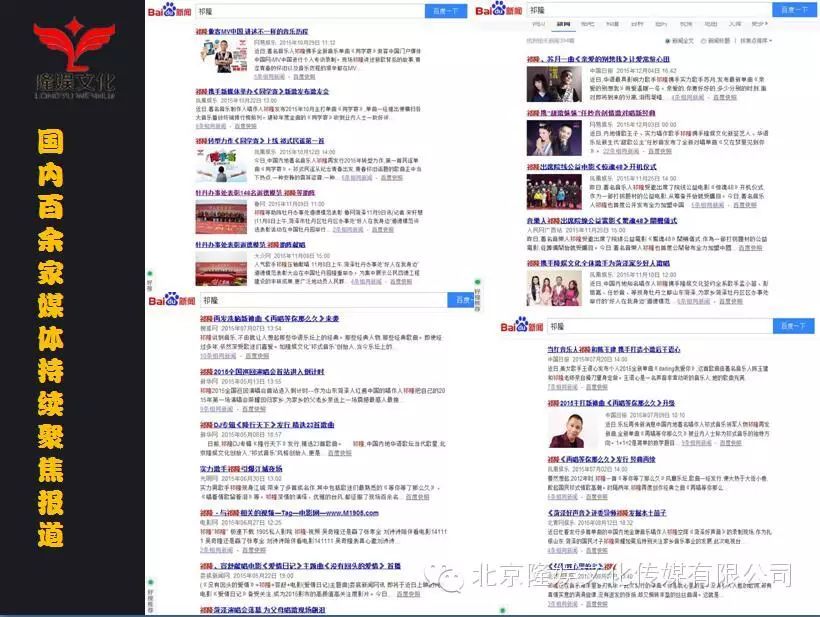Switch to the 网页 tab

[538, 24]
